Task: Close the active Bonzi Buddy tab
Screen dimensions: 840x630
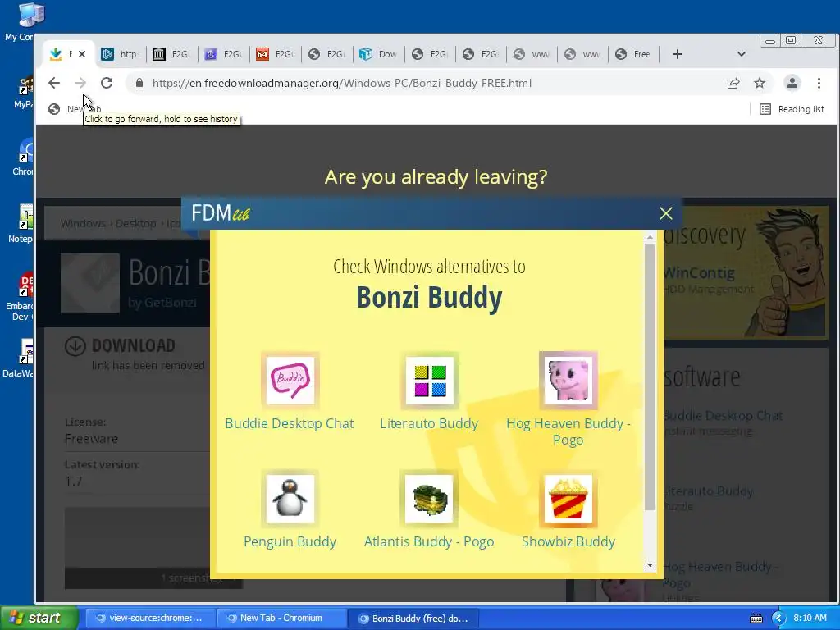Action: pyautogui.click(x=82, y=54)
